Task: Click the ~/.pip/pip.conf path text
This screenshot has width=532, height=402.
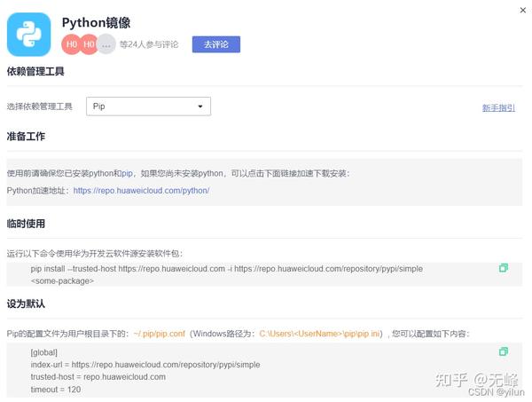Action: 159,334
